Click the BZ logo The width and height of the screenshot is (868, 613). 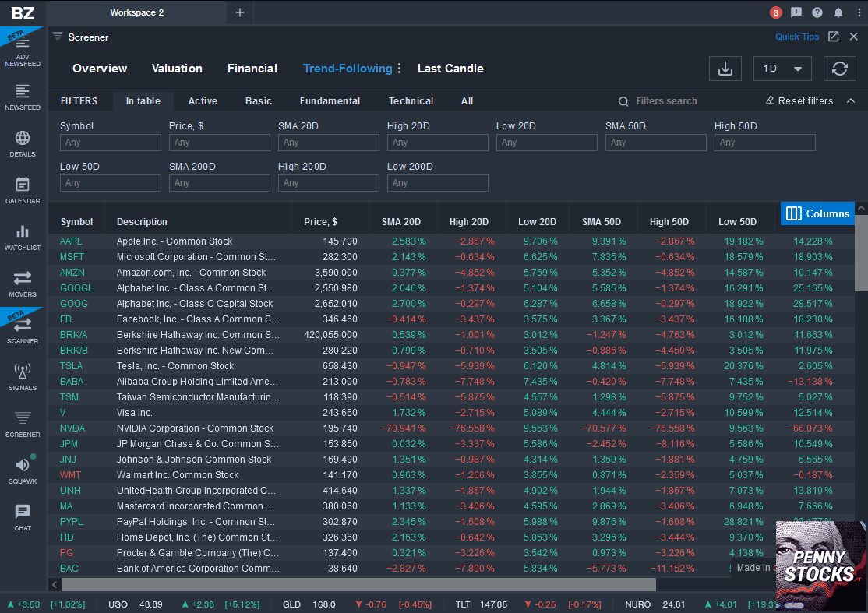click(23, 12)
